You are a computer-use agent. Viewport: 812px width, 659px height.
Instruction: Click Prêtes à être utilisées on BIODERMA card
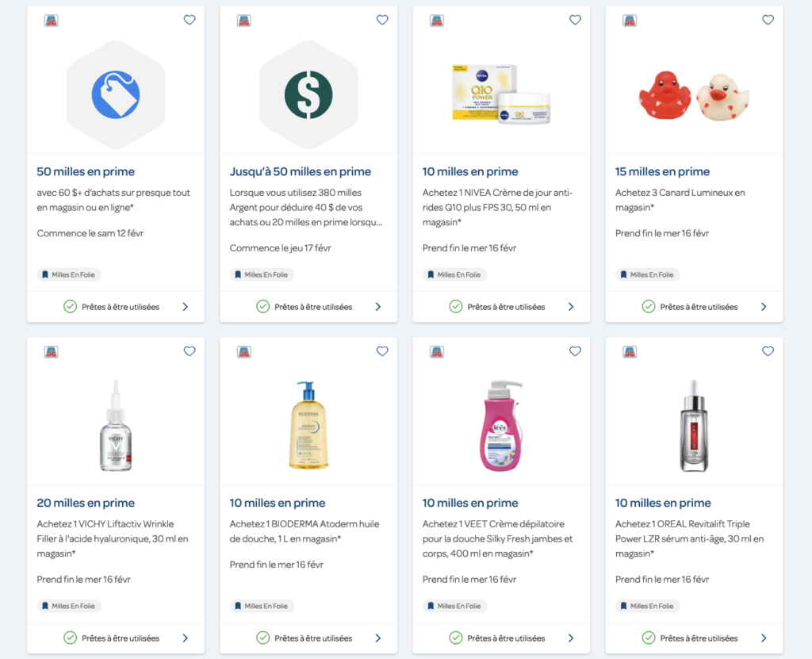coord(313,638)
